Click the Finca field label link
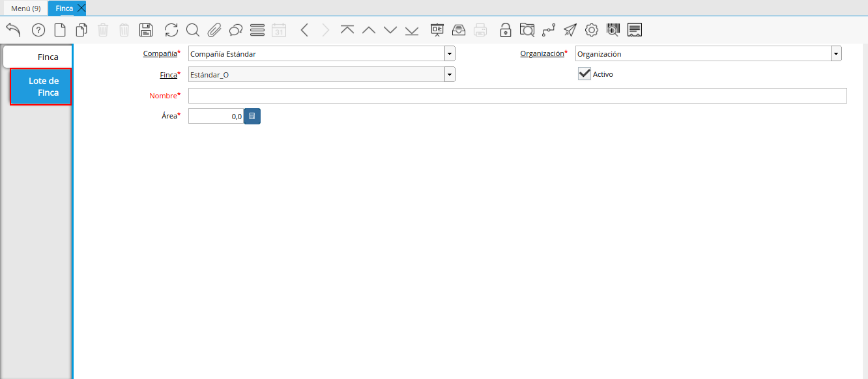Image resolution: width=868 pixels, height=379 pixels. point(168,74)
